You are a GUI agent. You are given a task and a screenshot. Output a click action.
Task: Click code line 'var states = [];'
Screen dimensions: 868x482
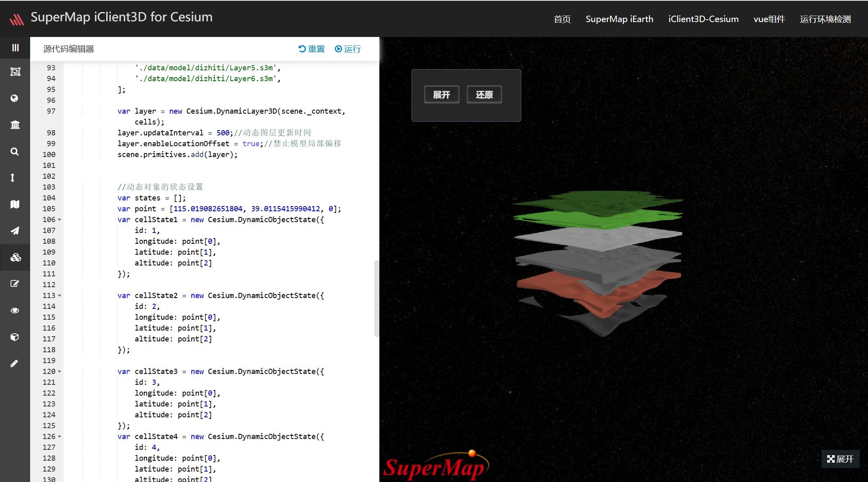click(x=151, y=198)
